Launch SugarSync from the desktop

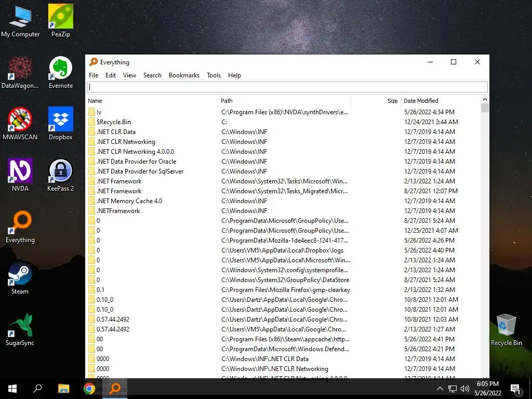click(20, 329)
